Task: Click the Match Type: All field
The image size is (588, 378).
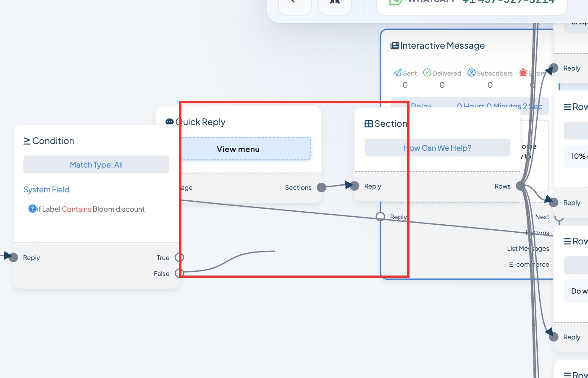Action: [96, 165]
